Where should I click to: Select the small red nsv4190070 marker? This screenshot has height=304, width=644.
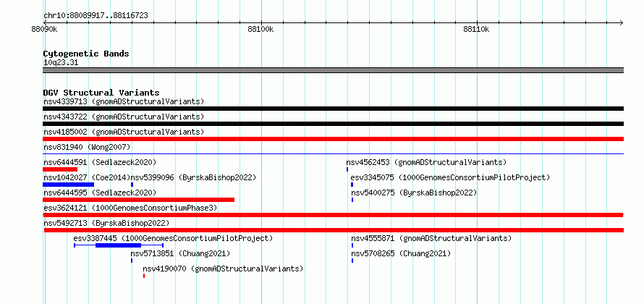click(x=144, y=276)
